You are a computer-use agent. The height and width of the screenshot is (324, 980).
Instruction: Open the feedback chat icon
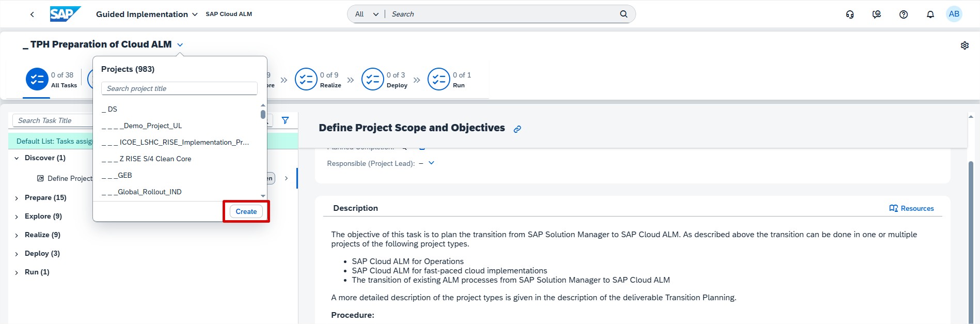(x=877, y=14)
